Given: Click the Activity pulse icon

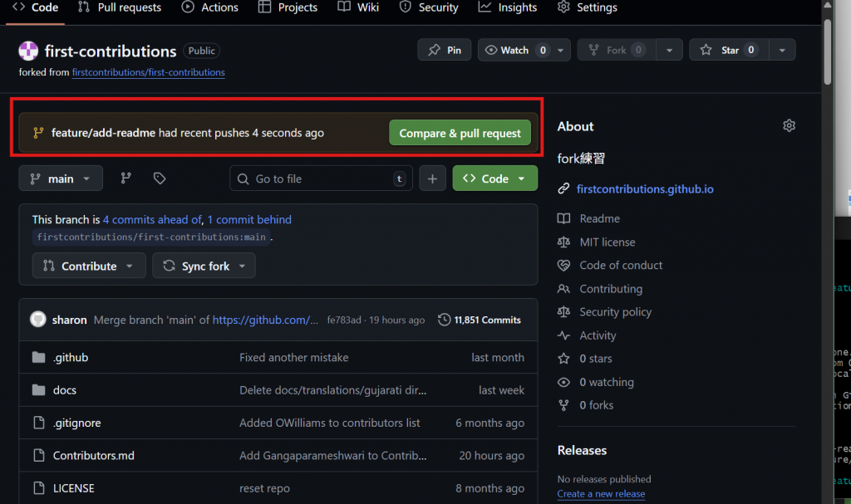Looking at the screenshot, I should pyautogui.click(x=563, y=335).
